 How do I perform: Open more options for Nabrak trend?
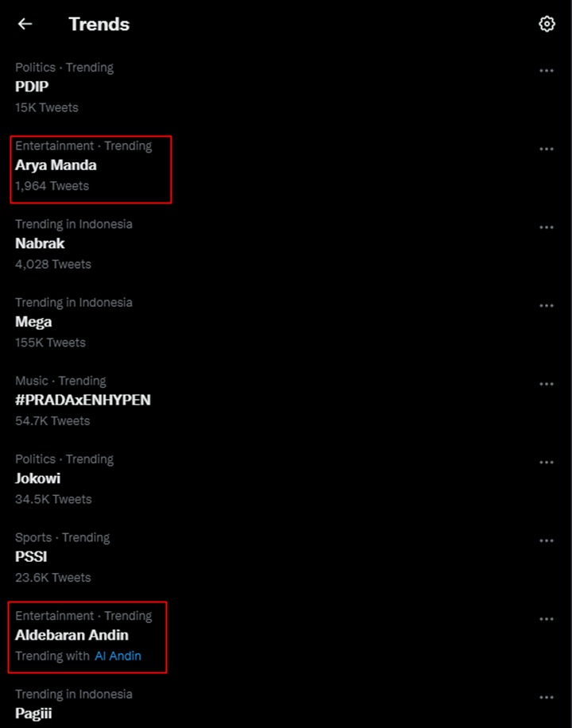click(x=547, y=228)
